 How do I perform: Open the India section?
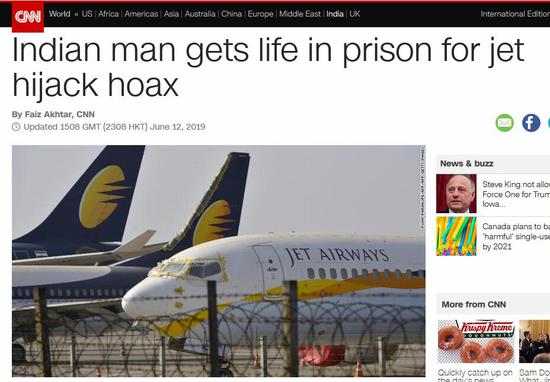(x=335, y=14)
